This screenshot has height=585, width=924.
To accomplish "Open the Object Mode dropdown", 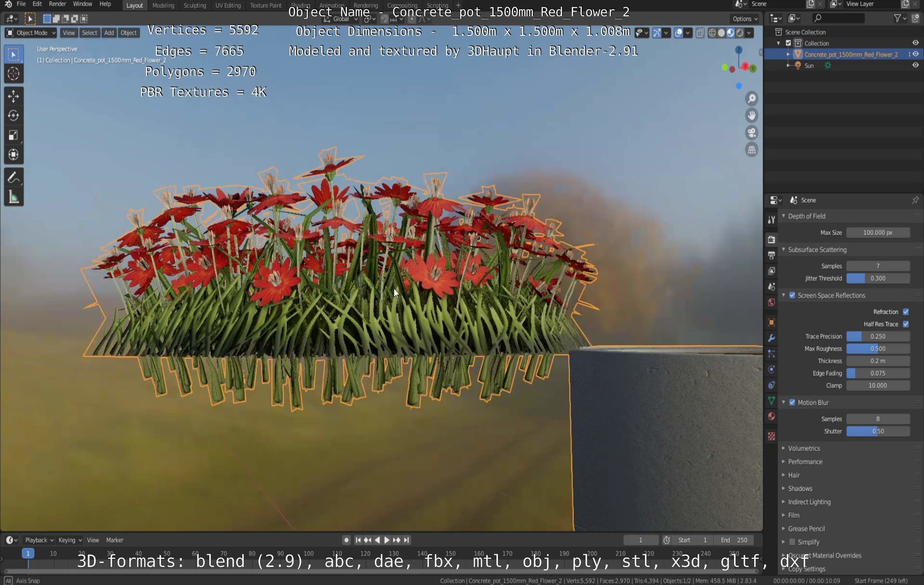I will click(31, 33).
